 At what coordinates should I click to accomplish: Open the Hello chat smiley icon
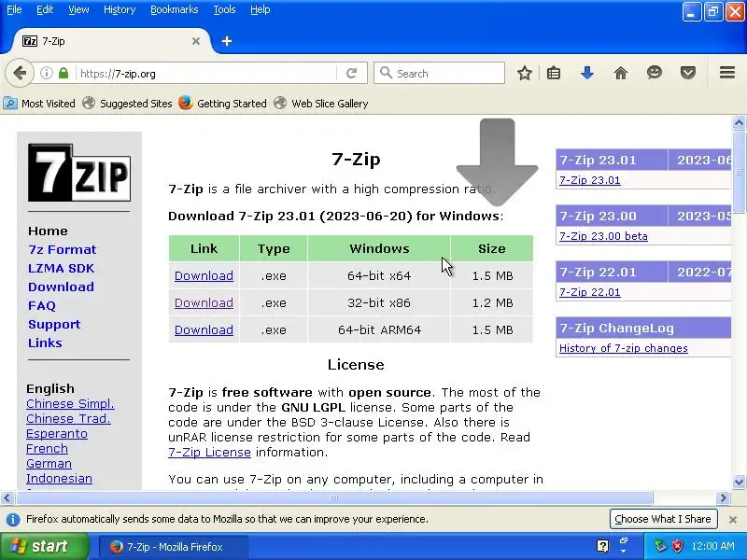pos(655,73)
